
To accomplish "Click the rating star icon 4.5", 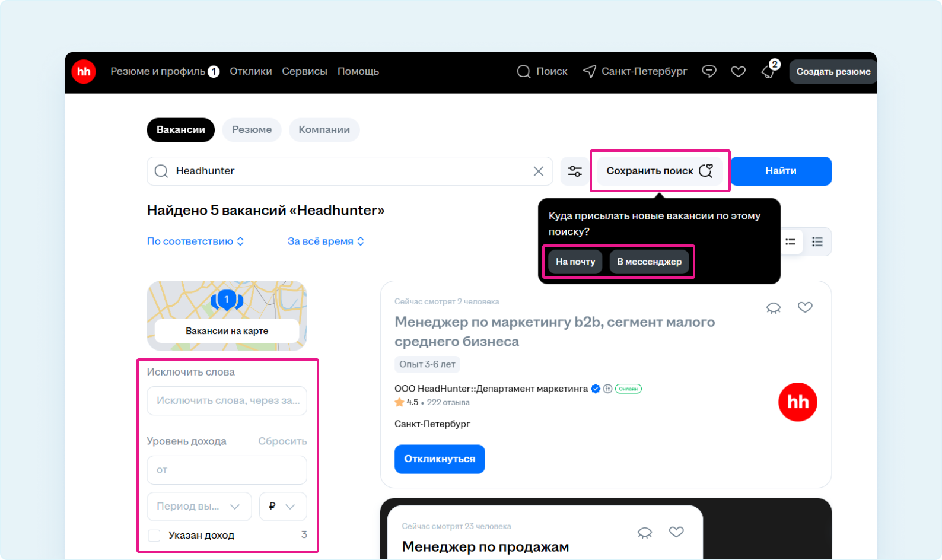I will [399, 402].
